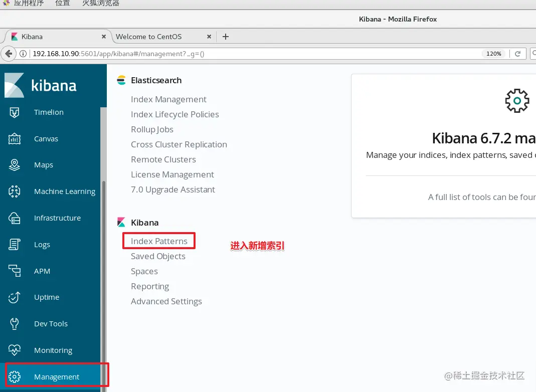Click the large gear icon on welcome card

[517, 101]
